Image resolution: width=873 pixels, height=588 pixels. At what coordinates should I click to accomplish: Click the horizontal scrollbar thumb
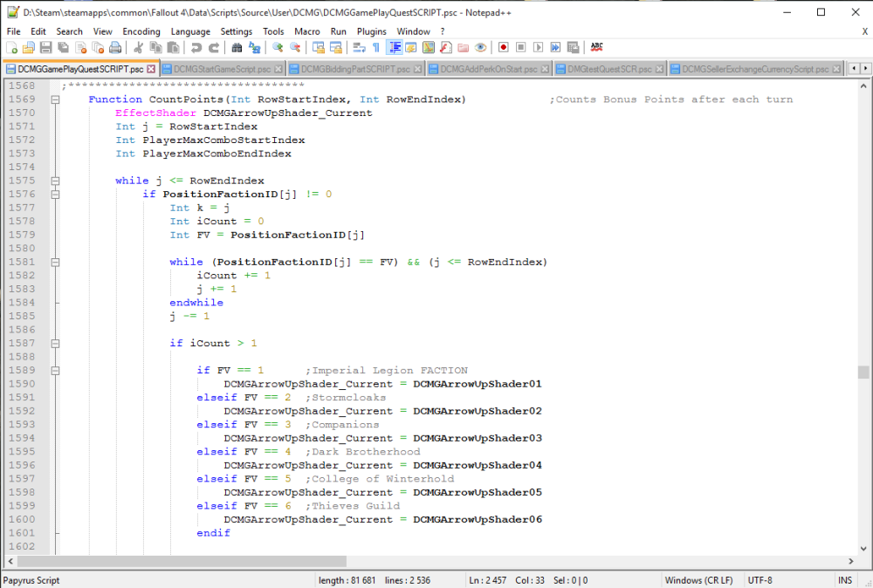(181, 561)
